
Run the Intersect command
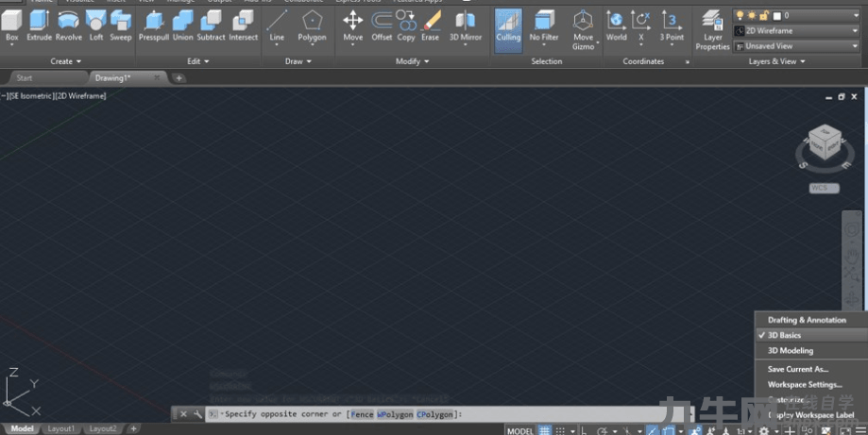[x=244, y=26]
